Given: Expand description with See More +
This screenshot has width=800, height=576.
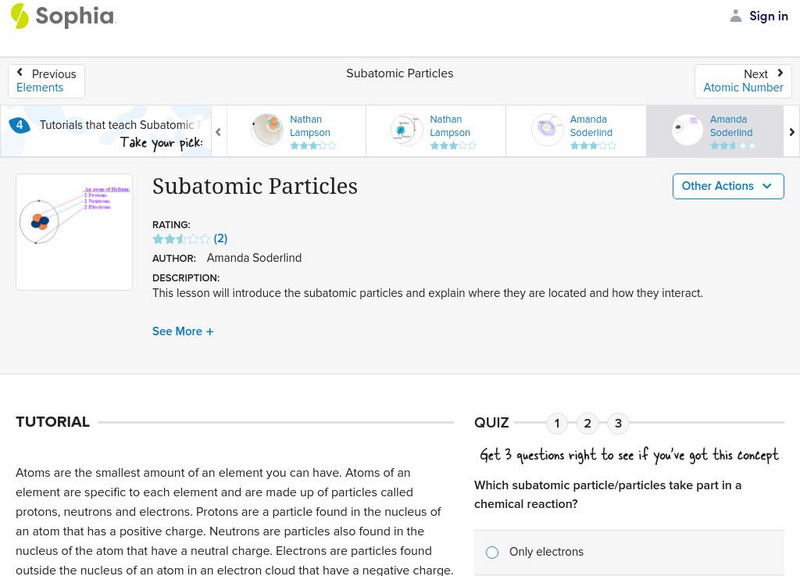Looking at the screenshot, I should [183, 331].
